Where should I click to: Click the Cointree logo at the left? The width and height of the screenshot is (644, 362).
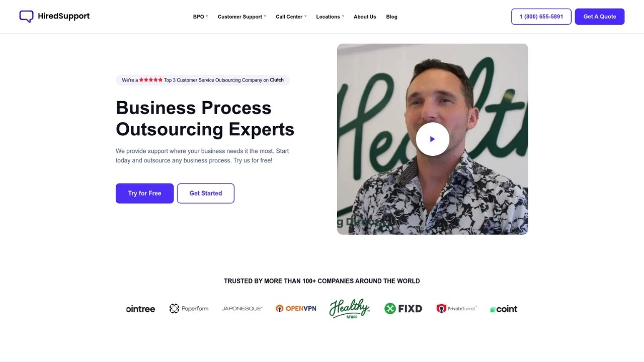pos(141,309)
